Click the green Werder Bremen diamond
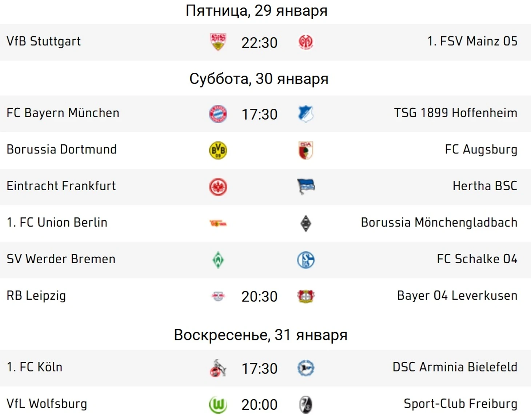The image size is (531, 420). tap(218, 260)
